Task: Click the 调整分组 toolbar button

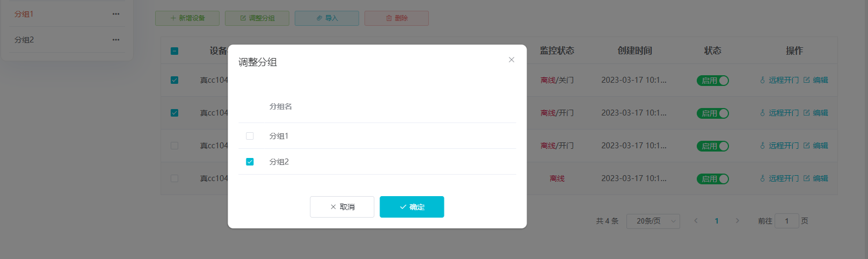Action: coord(257,18)
